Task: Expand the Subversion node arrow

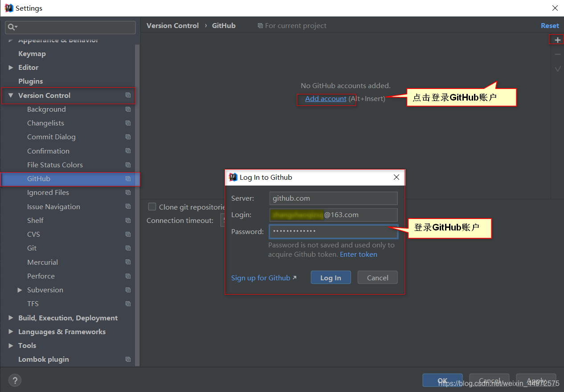Action: [20, 290]
